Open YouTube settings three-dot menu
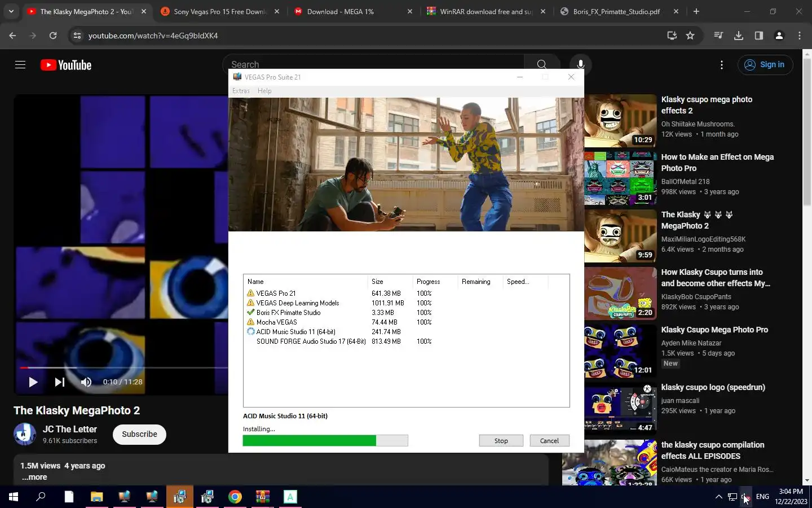Screen dimensions: 812x508 [722, 65]
